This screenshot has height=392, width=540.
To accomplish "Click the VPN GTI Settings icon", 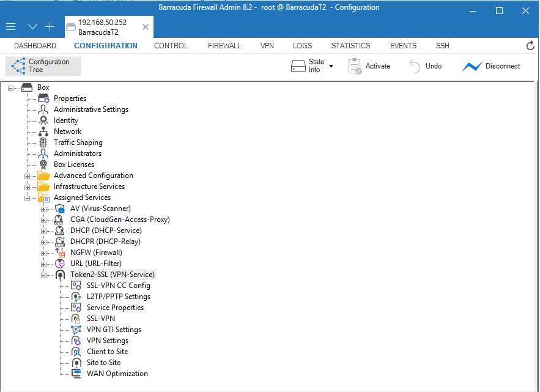I will (x=76, y=330).
